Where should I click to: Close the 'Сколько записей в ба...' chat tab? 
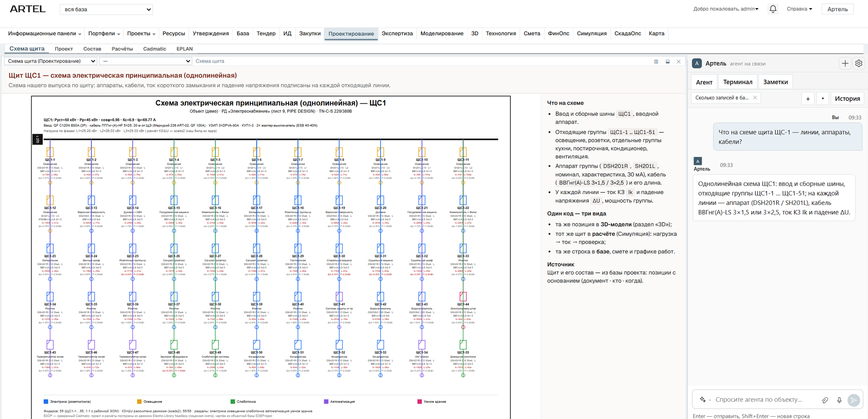click(x=755, y=98)
